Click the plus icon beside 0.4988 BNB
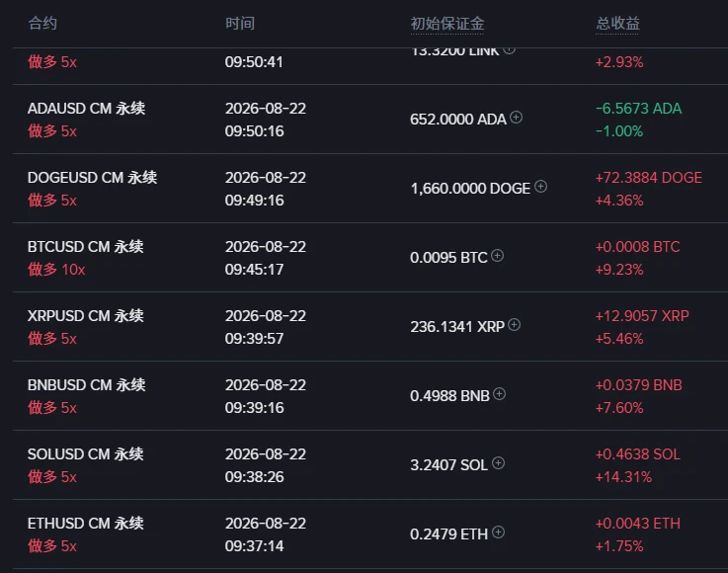728x573 pixels. (499, 394)
